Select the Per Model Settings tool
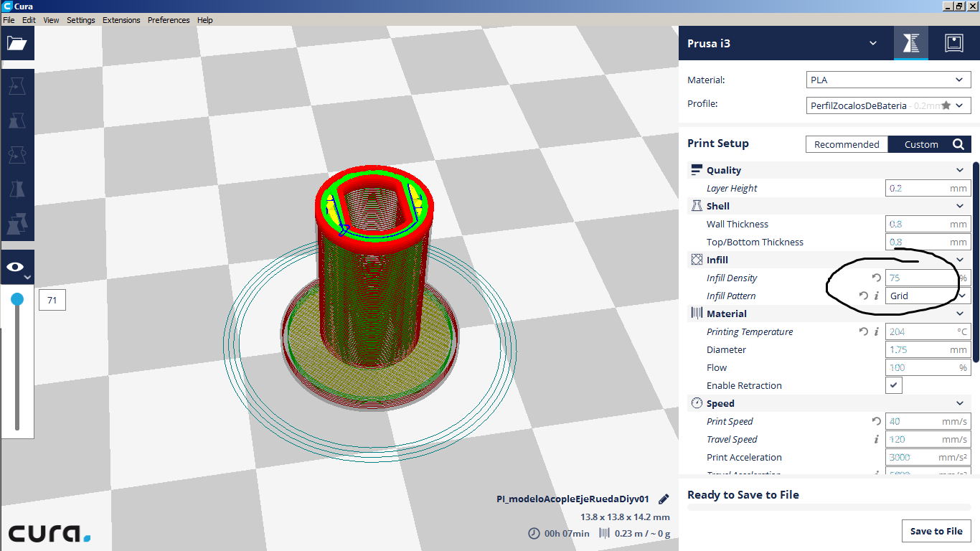 click(17, 224)
